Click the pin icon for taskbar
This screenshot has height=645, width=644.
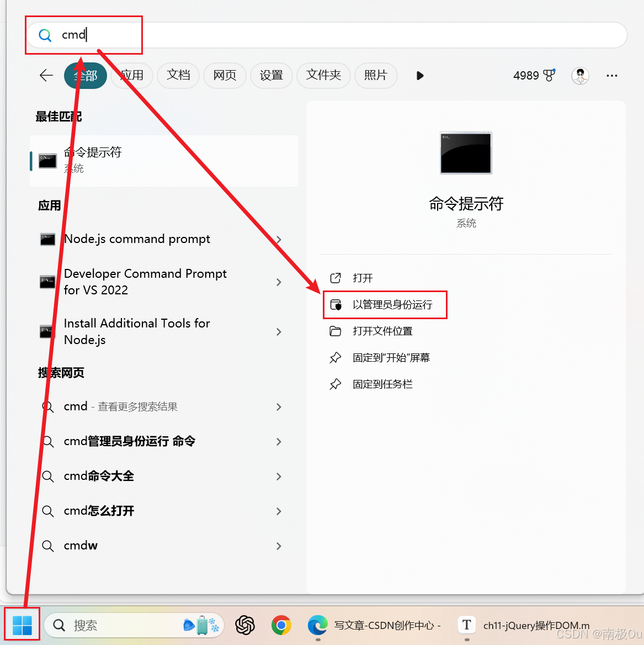pyautogui.click(x=336, y=384)
